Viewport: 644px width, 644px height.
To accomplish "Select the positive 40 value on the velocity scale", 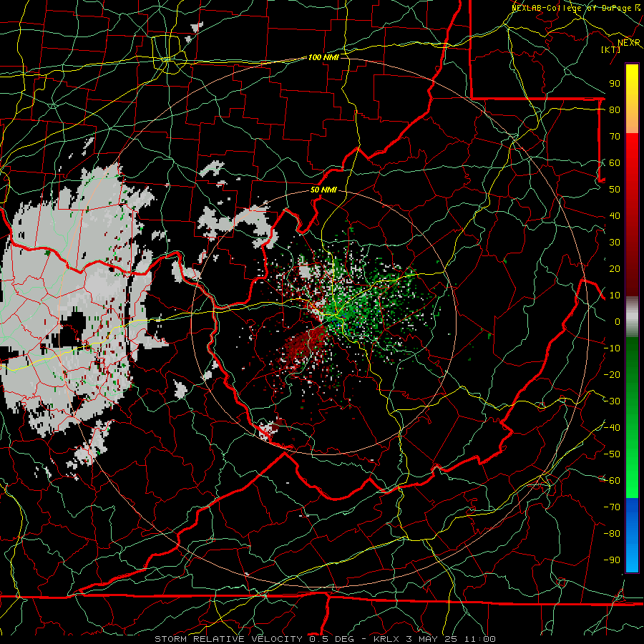I will 615,215.
